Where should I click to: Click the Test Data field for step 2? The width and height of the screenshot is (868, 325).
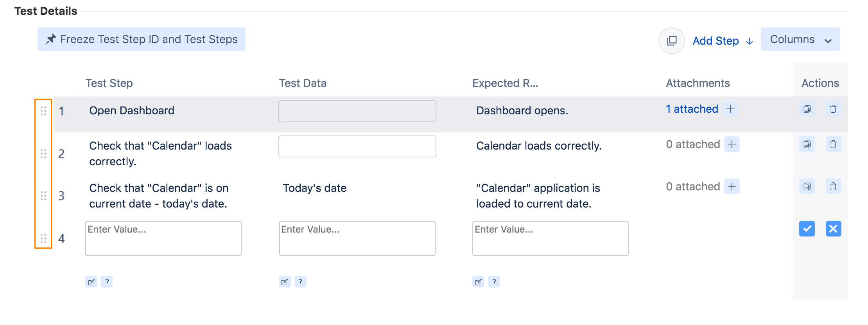coord(357,146)
